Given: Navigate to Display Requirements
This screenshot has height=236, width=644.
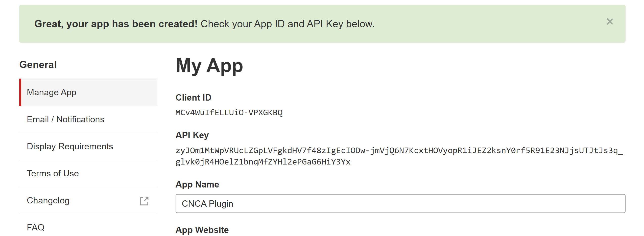Looking at the screenshot, I should pyautogui.click(x=70, y=146).
